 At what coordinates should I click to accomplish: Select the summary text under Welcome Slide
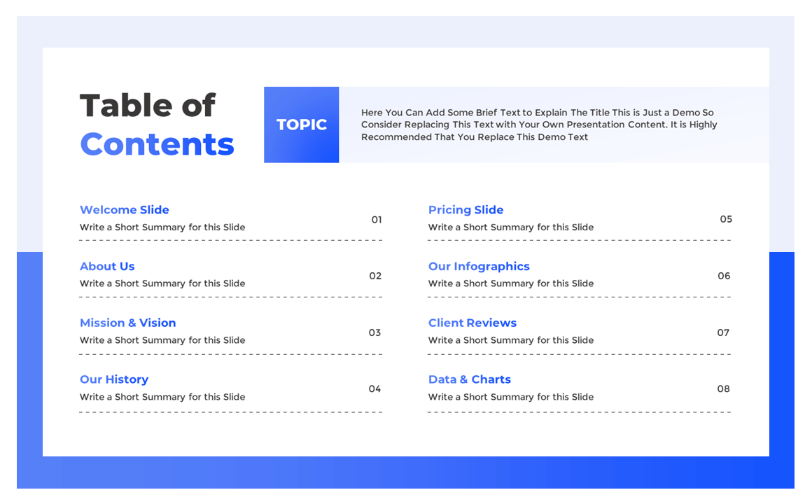pos(162,227)
